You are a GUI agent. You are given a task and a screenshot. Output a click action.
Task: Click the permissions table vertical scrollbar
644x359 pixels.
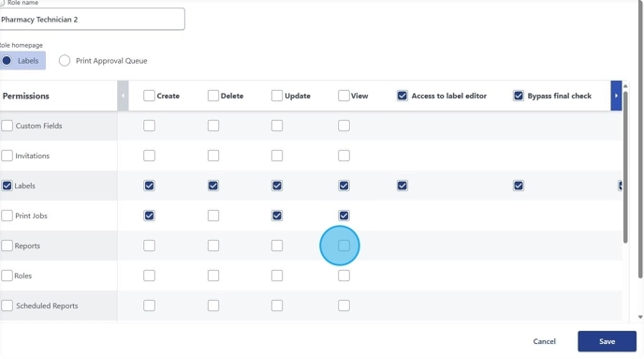click(625, 167)
